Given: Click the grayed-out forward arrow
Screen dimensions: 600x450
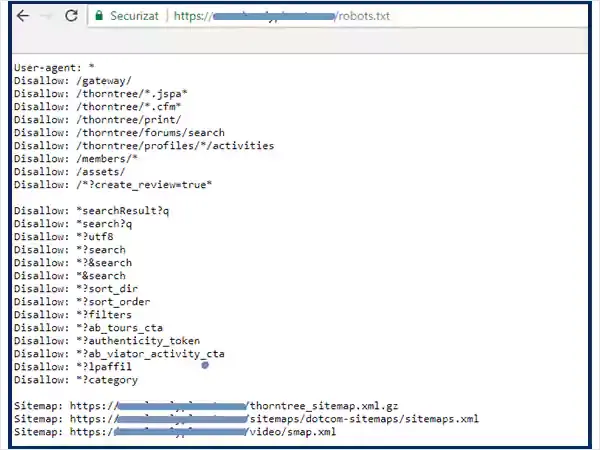Looking at the screenshot, I should (x=47, y=16).
